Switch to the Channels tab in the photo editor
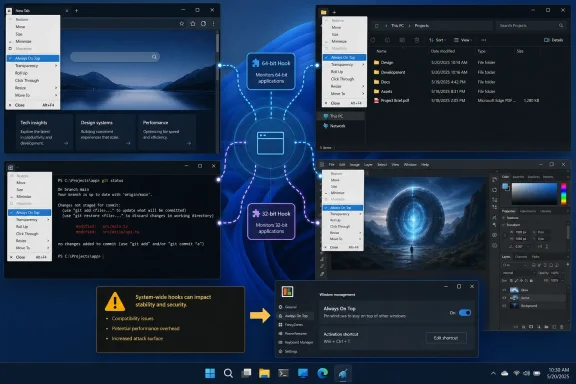The image size is (576, 384). pos(521,256)
